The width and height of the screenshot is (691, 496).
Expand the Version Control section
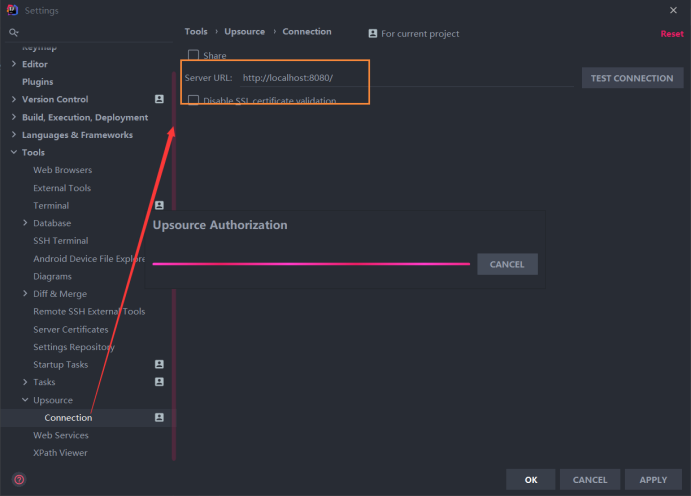(14, 99)
